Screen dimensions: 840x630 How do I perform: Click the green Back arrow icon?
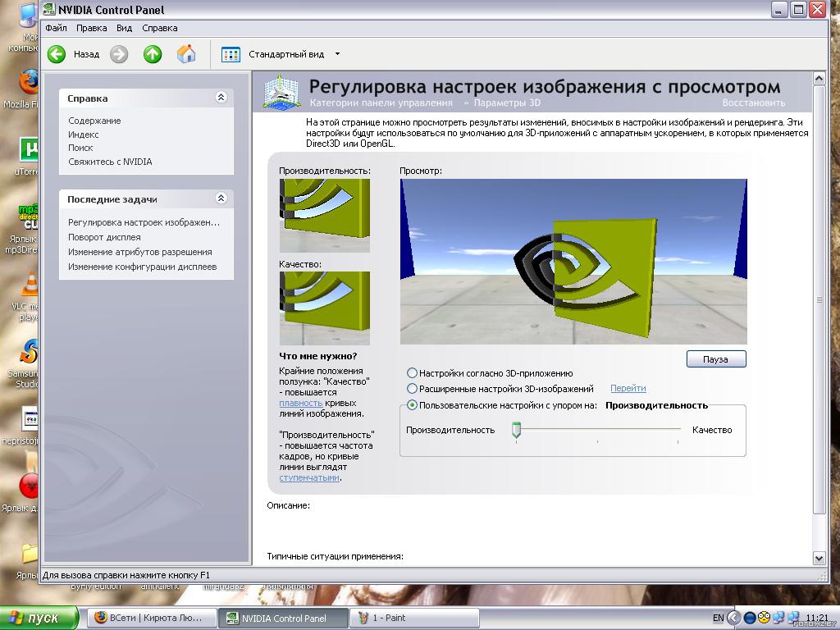[x=57, y=54]
